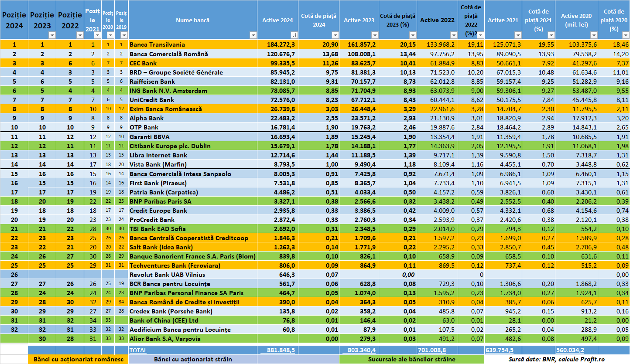Click the green Sucursale ale băncilor străine legend
The image size is (630, 364).
pyautogui.click(x=411, y=359)
